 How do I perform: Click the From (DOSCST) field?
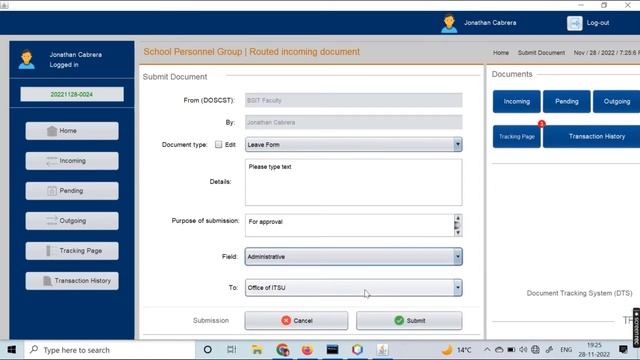coord(353,100)
